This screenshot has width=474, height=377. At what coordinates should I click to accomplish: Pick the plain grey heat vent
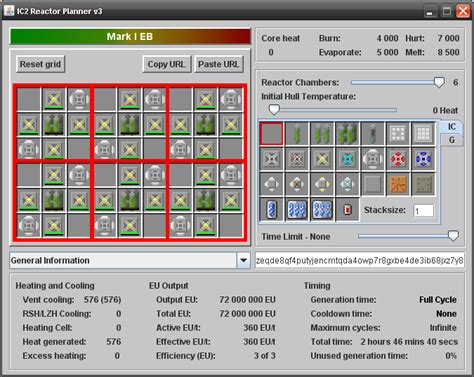[x=271, y=159]
